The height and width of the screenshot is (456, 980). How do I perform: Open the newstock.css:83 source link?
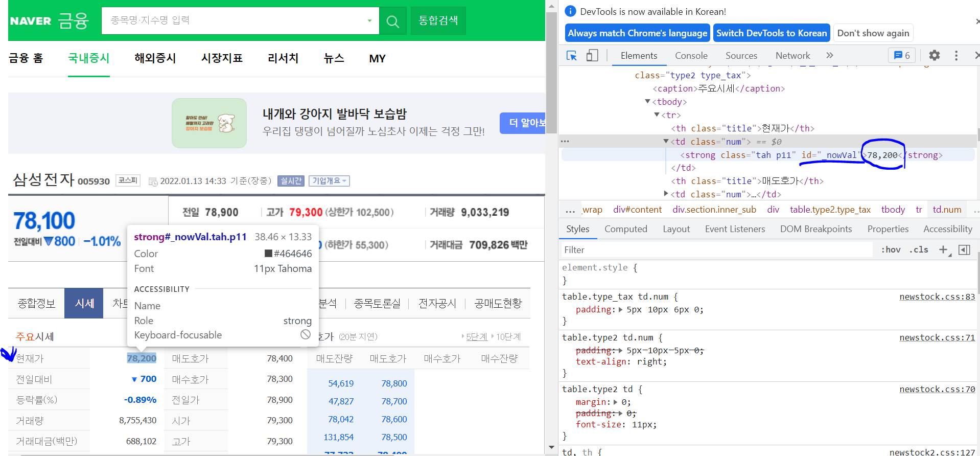pos(937,297)
